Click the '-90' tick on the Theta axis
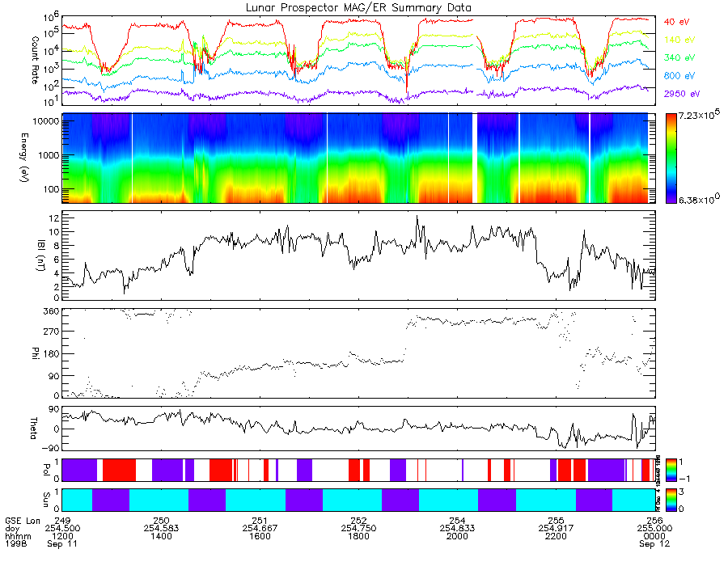The width and height of the screenshot is (728, 566). (50, 448)
